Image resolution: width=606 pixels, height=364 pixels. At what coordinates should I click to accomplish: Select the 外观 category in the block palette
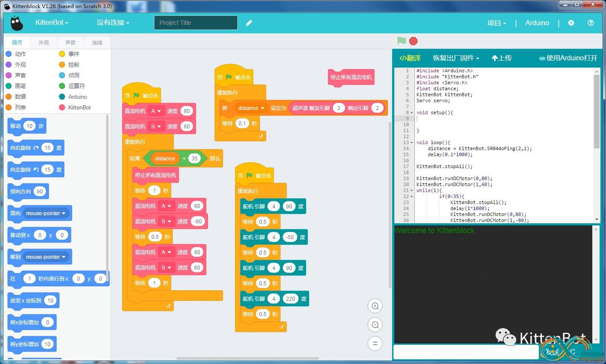(x=16, y=65)
